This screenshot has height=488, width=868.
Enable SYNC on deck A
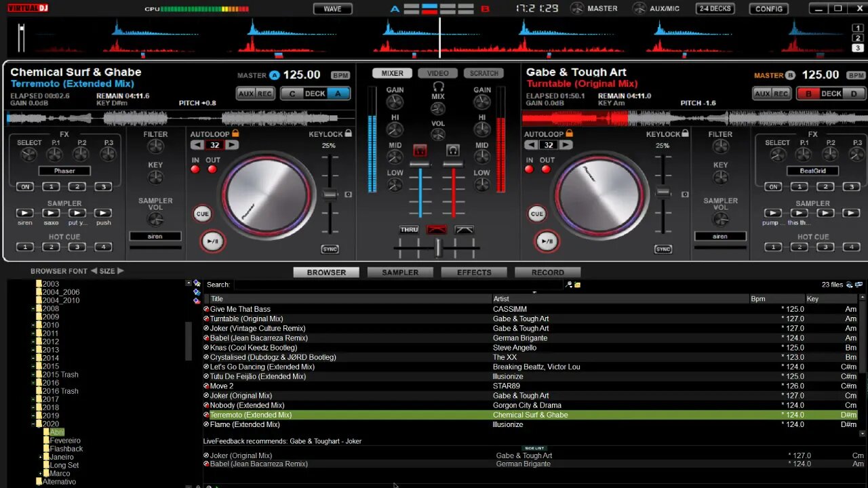point(330,249)
